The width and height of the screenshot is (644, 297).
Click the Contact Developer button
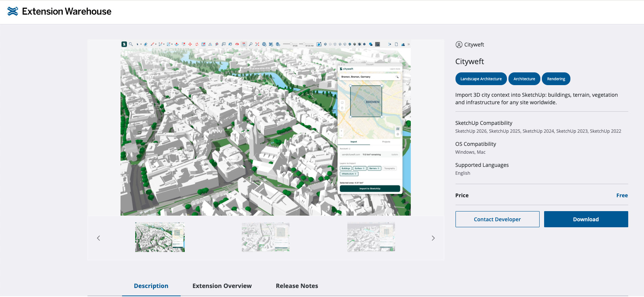click(x=497, y=219)
